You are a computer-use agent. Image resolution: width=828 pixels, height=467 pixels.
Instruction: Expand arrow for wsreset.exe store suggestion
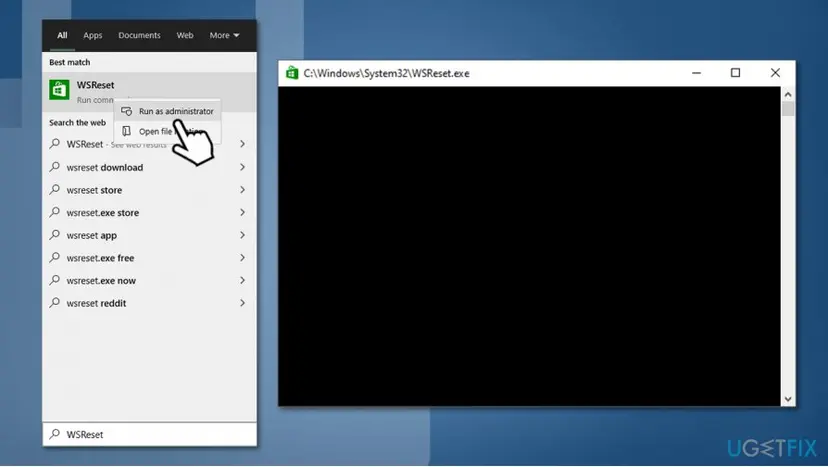tap(242, 212)
